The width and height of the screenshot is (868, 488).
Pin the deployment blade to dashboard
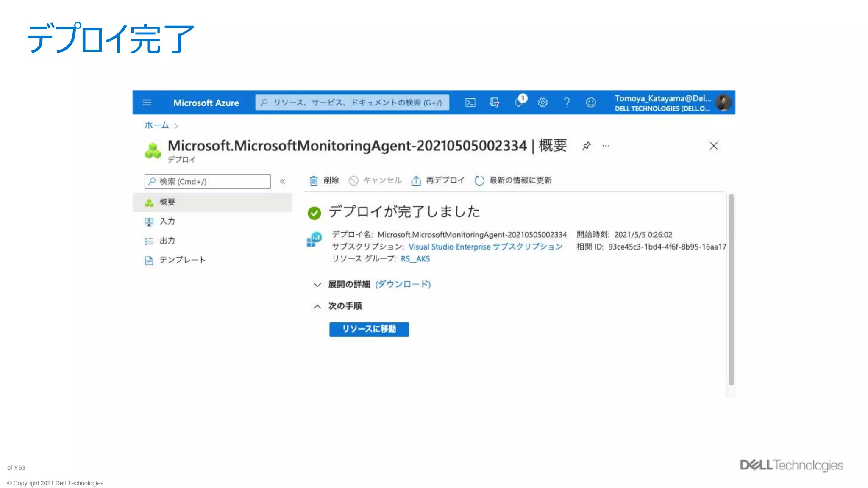587,146
